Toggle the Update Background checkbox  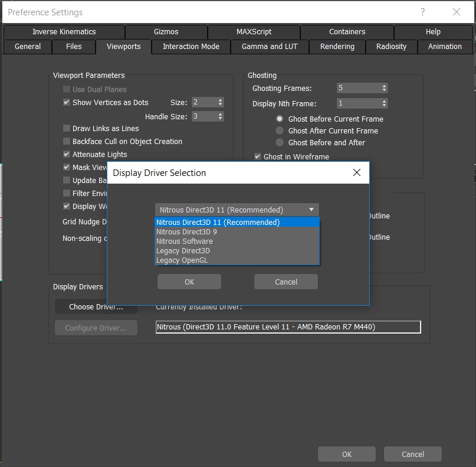coord(67,180)
